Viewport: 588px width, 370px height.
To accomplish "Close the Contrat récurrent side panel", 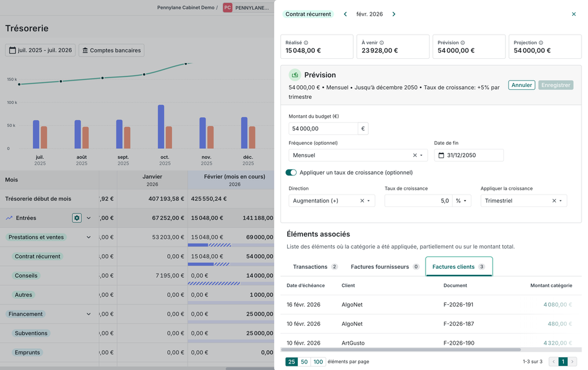I will pos(574,14).
